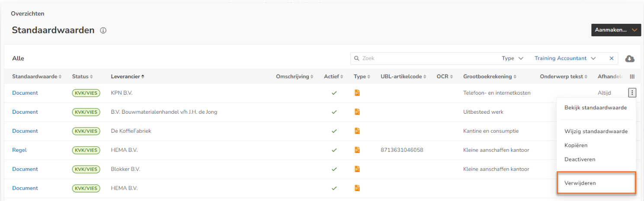Click the active checkmark on the Blokker B.V. row
644x201 pixels.
334,169
